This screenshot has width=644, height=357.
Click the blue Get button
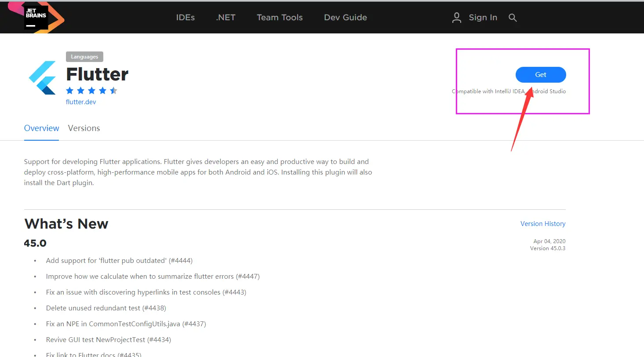541,75
